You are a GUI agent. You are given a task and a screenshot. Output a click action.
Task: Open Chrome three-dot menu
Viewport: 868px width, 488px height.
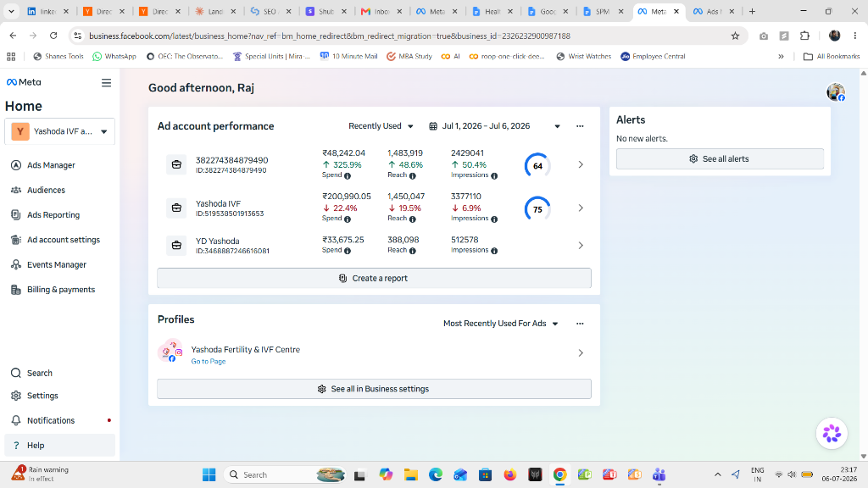855,36
